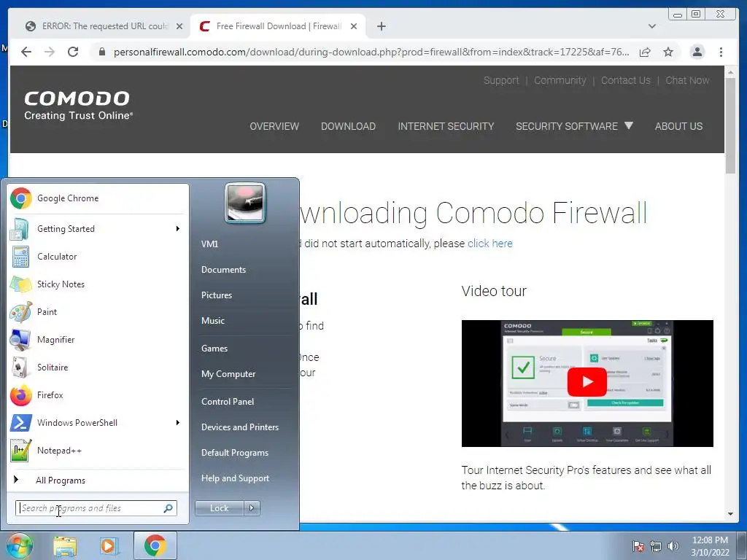The height and width of the screenshot is (560, 747).
Task: Click the Comodo logo
Action: (78, 105)
